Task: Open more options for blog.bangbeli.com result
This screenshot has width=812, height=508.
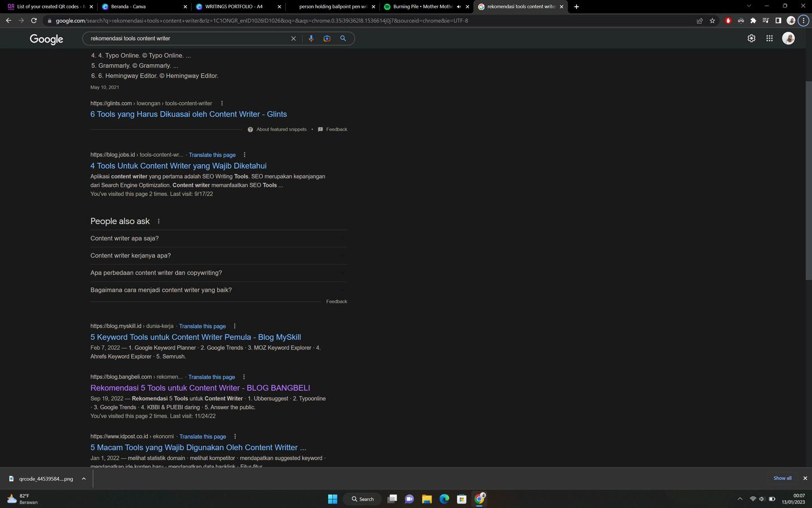Action: pos(244,377)
